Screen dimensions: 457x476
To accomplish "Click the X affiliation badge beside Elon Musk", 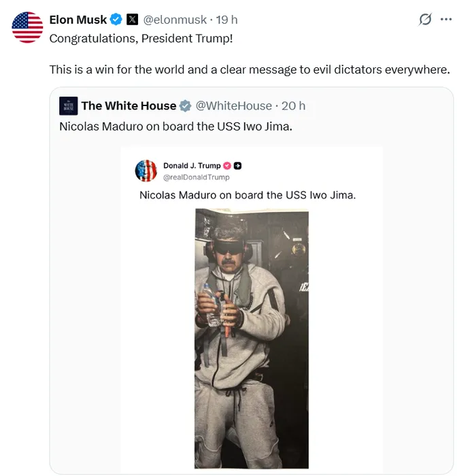I will click(x=133, y=20).
